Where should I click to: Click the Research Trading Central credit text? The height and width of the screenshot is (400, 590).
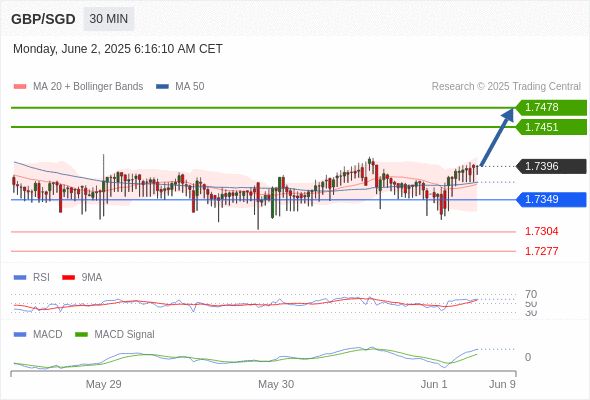pyautogui.click(x=506, y=87)
